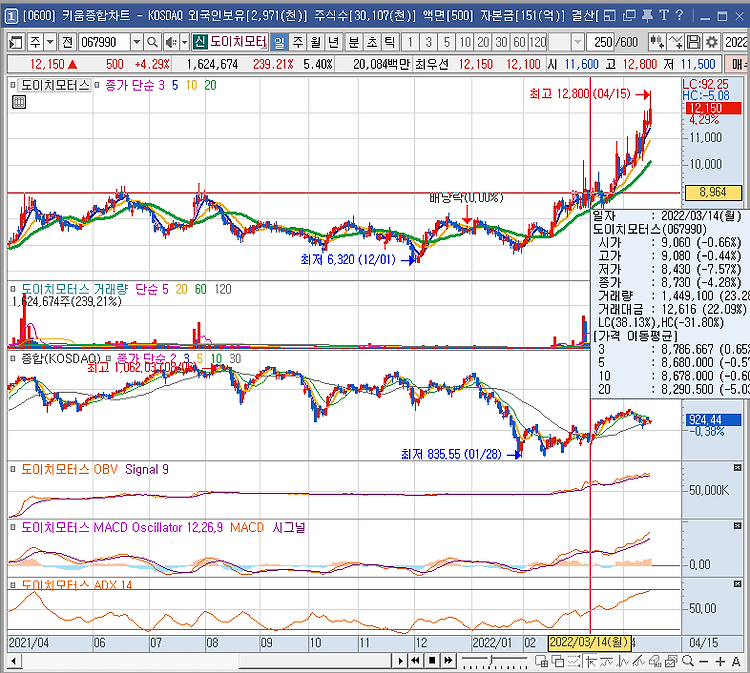The image size is (750, 673).
Task: Click the grid data table icon
Action: [x=19, y=102]
